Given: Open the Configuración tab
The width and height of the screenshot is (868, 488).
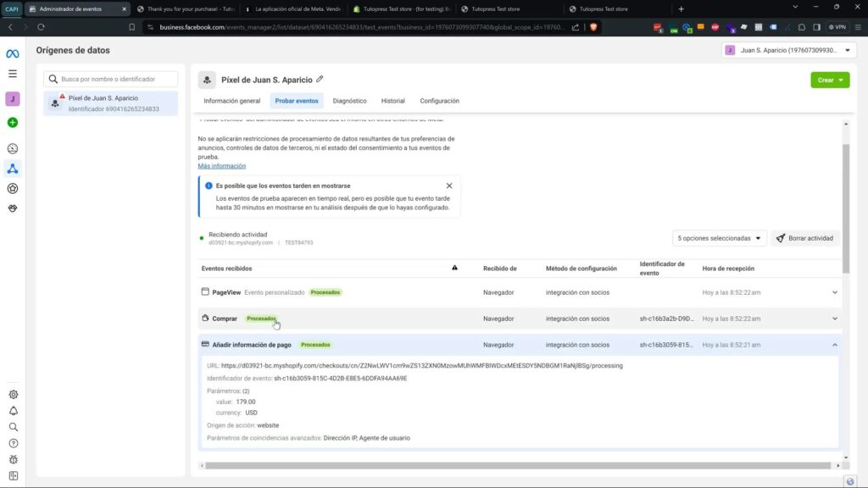Looking at the screenshot, I should point(440,101).
